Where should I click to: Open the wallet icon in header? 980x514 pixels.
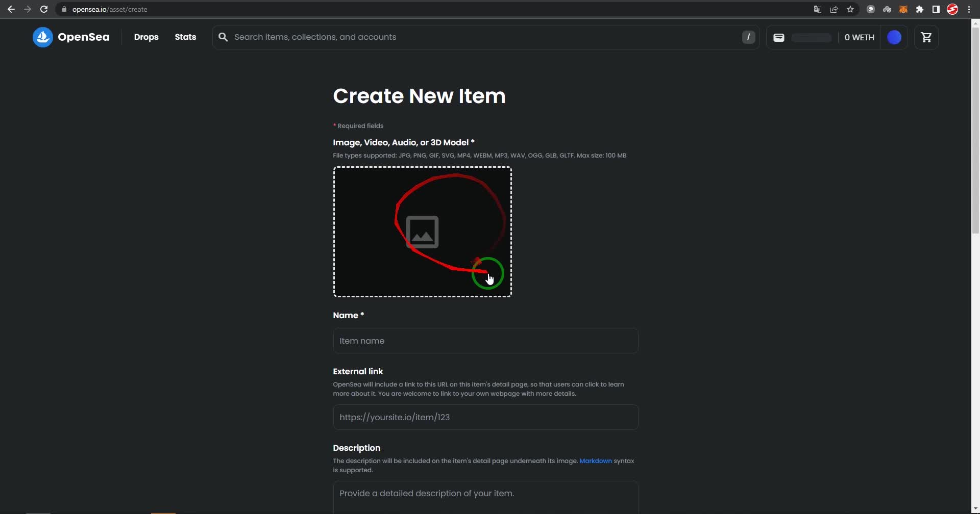778,37
